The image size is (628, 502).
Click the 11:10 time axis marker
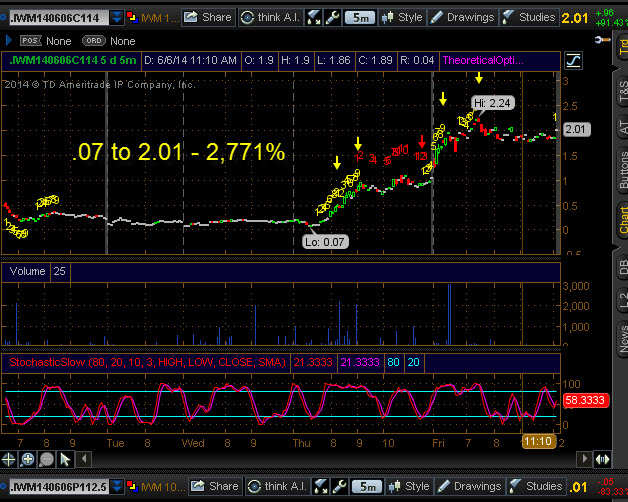click(538, 441)
